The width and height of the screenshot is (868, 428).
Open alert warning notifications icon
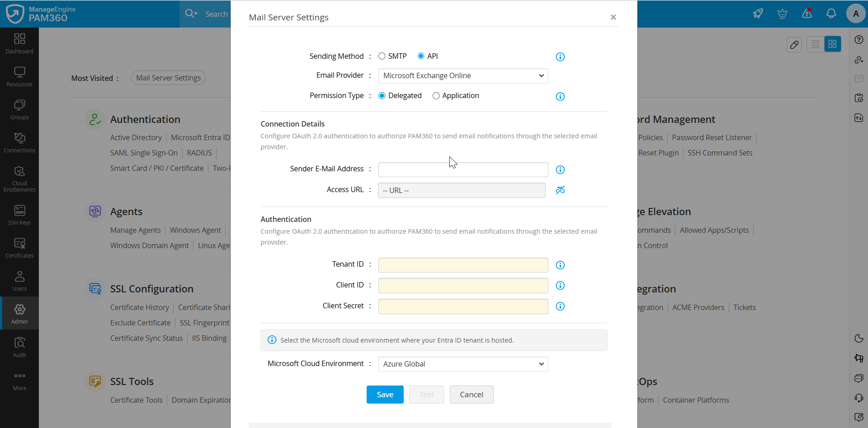tap(807, 14)
